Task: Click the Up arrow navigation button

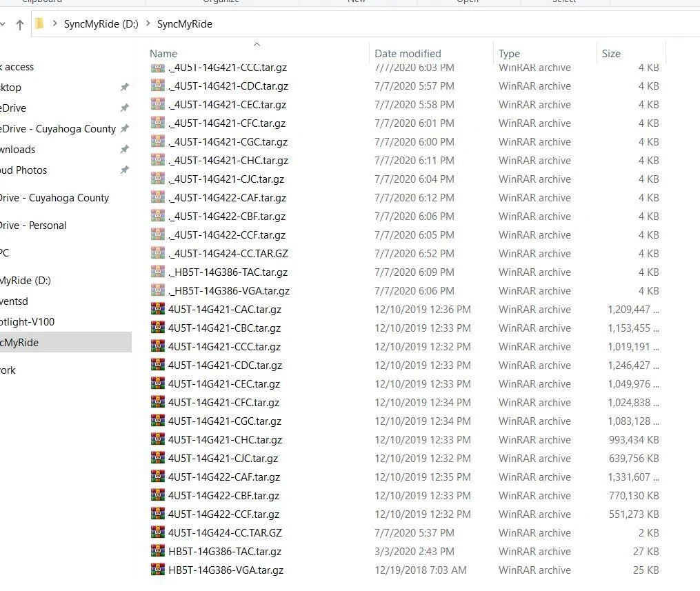Action: pos(19,25)
